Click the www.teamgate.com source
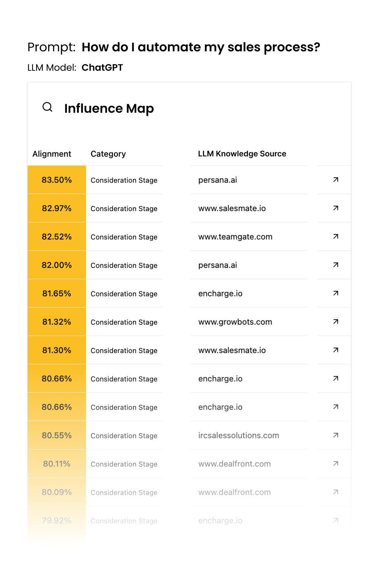 [235, 237]
